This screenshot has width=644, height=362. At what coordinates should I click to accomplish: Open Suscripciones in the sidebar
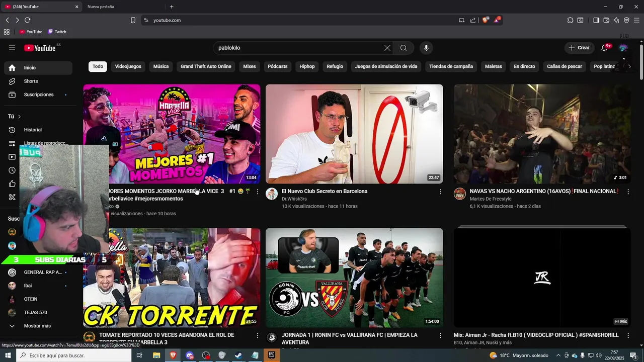(x=38, y=95)
